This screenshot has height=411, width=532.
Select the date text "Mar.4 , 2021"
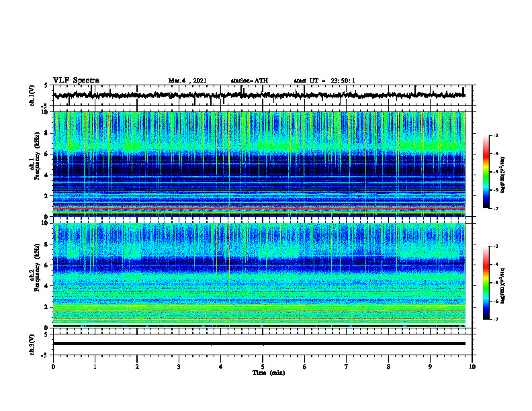tap(187, 81)
